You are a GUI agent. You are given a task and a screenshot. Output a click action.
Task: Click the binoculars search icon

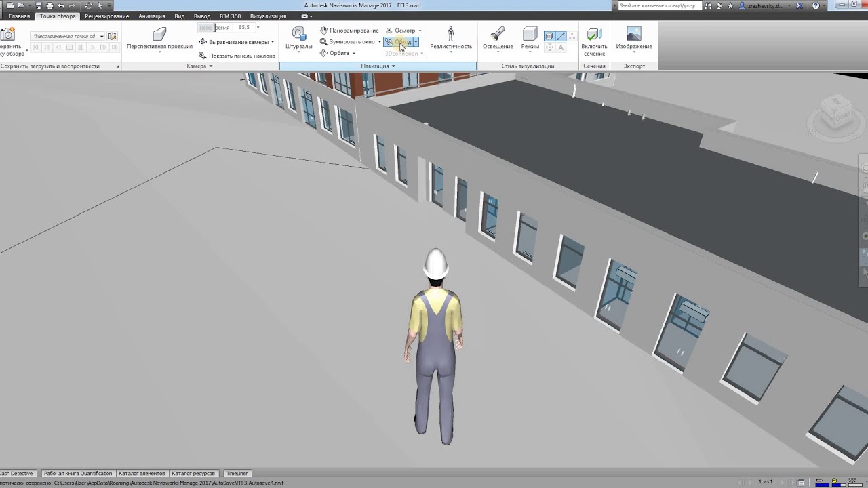pos(708,5)
